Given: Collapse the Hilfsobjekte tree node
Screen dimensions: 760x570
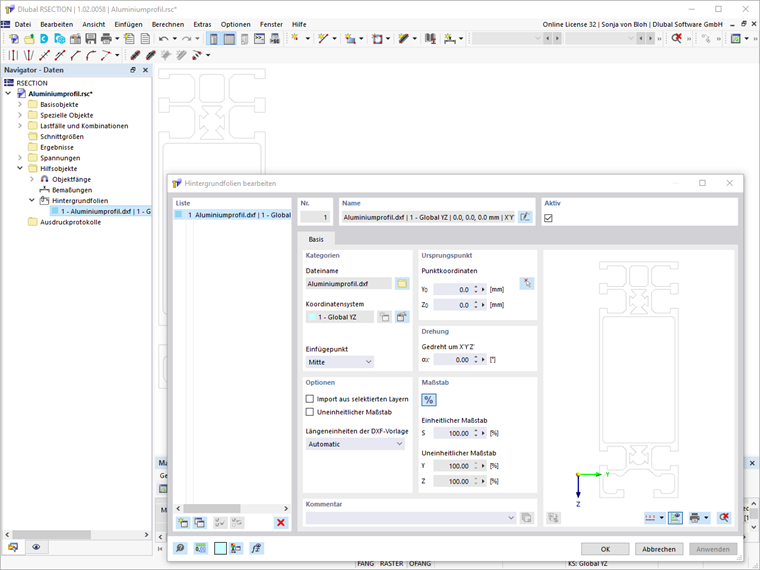Looking at the screenshot, I should (20, 168).
